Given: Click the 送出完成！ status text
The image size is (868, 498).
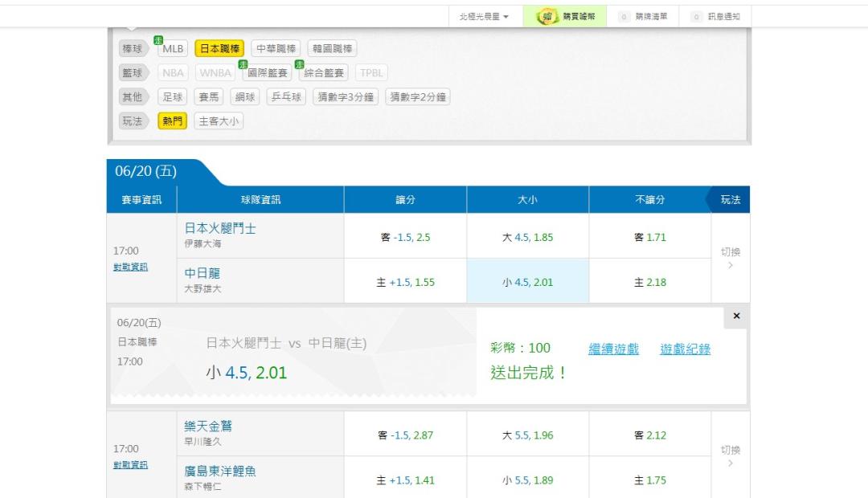Looking at the screenshot, I should 529,373.
